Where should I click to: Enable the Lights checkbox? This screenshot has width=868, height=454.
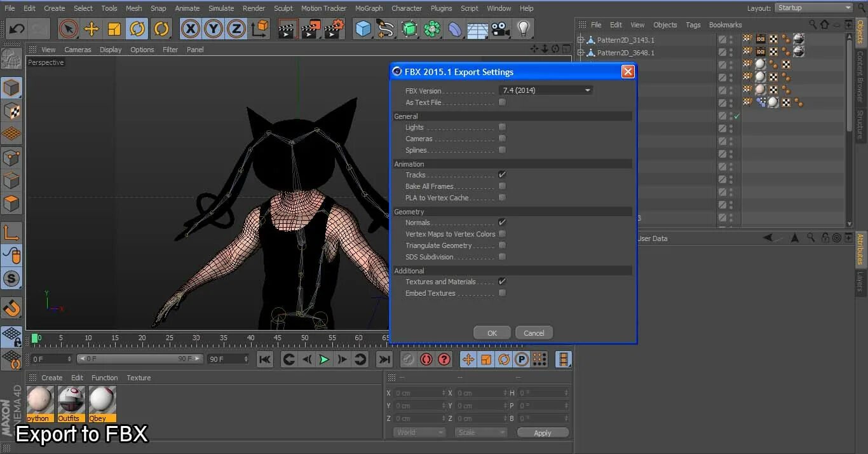(502, 127)
